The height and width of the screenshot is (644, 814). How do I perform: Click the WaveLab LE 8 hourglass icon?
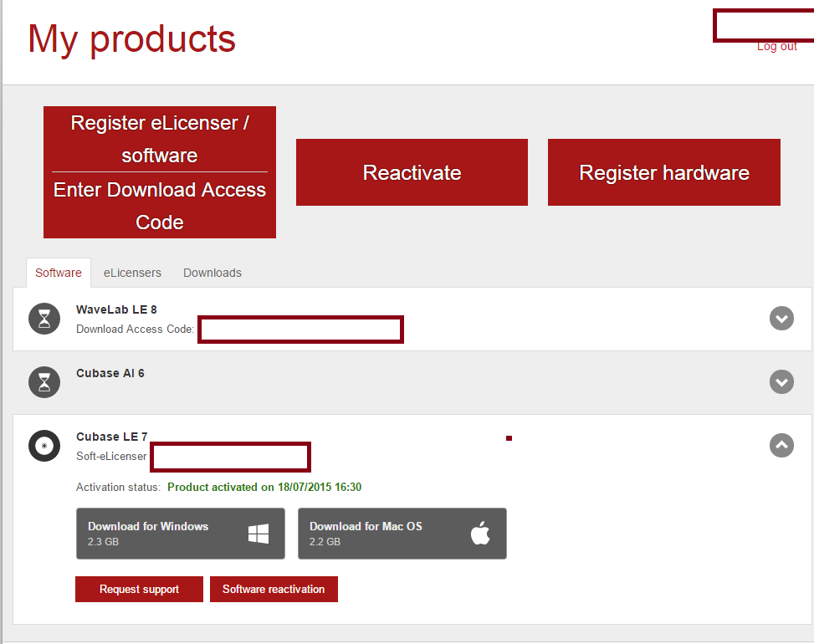pos(44,319)
